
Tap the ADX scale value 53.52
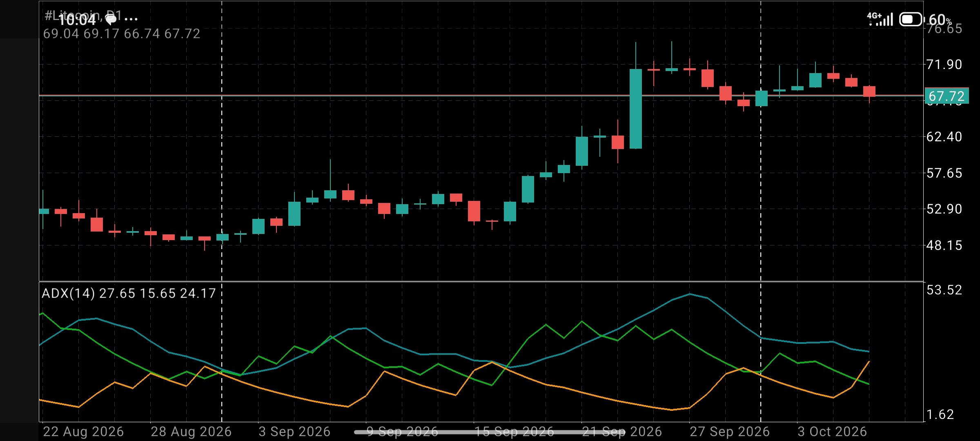[x=944, y=290]
